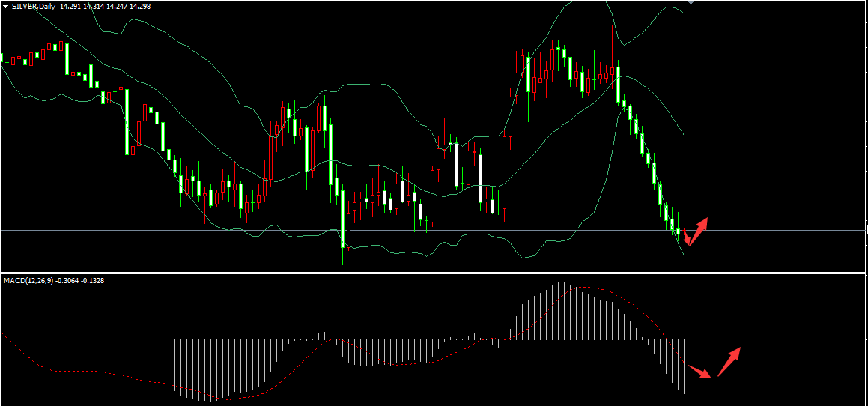The width and height of the screenshot is (868, 406).
Task: Click the latest small red candle
Action: click(x=685, y=231)
